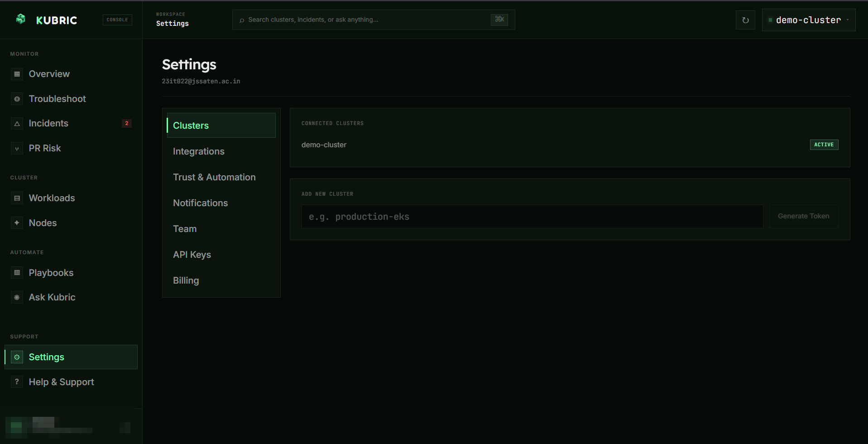Select the Clusters settings tab

[221, 125]
